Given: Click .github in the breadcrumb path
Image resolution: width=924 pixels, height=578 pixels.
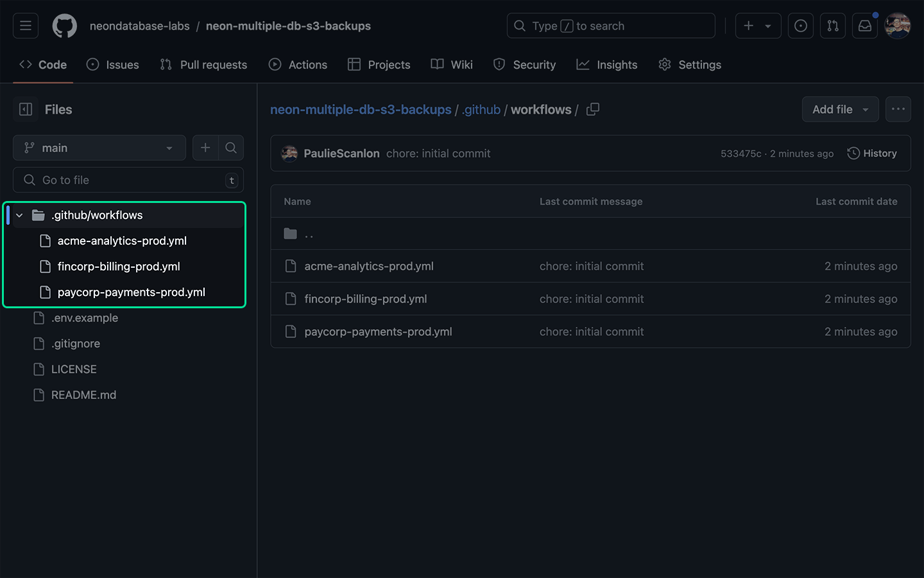Looking at the screenshot, I should [481, 109].
